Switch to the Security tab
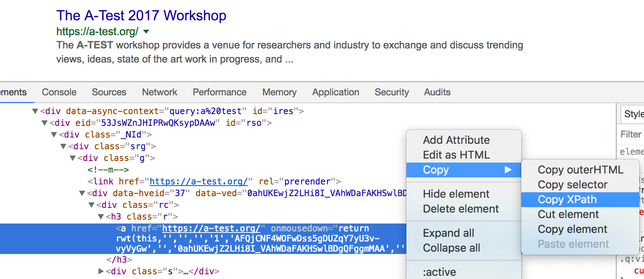This screenshot has width=644, height=279. point(392,92)
